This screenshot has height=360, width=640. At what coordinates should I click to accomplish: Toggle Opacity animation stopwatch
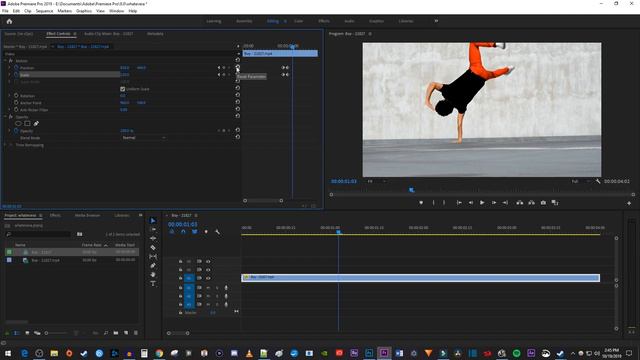[x=16, y=131]
